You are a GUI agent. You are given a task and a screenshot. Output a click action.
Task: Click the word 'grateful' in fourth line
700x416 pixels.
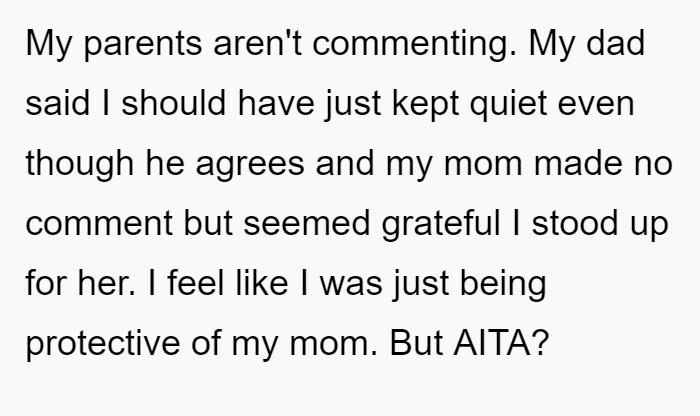pos(441,224)
